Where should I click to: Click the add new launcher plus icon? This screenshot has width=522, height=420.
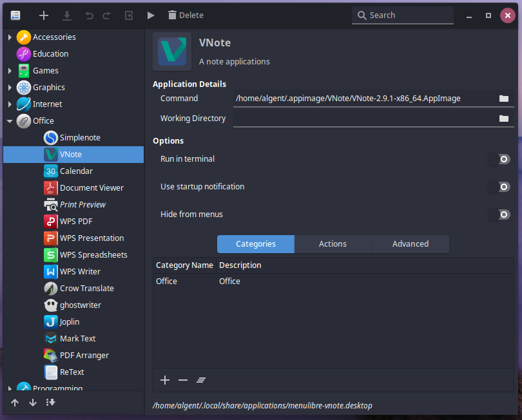[44, 15]
